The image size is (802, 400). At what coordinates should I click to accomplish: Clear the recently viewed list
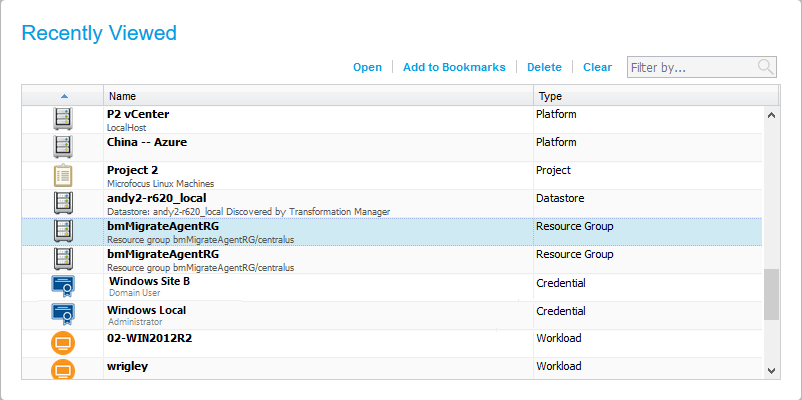click(597, 67)
